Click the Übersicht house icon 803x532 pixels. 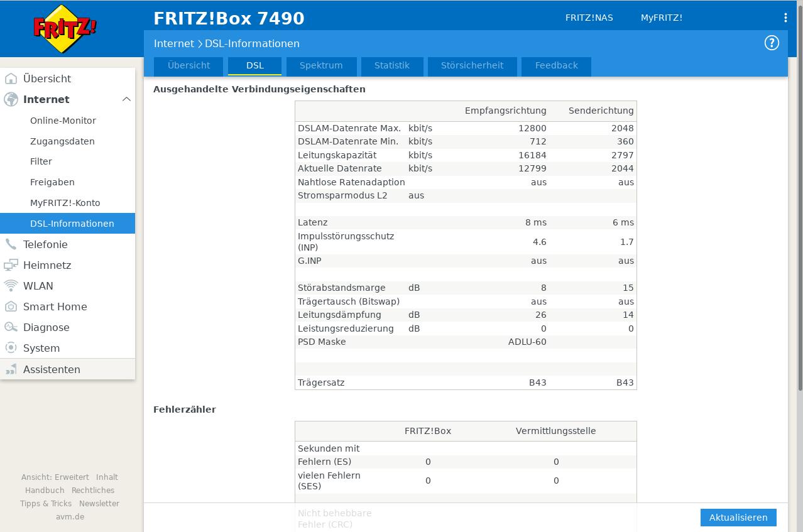point(11,79)
